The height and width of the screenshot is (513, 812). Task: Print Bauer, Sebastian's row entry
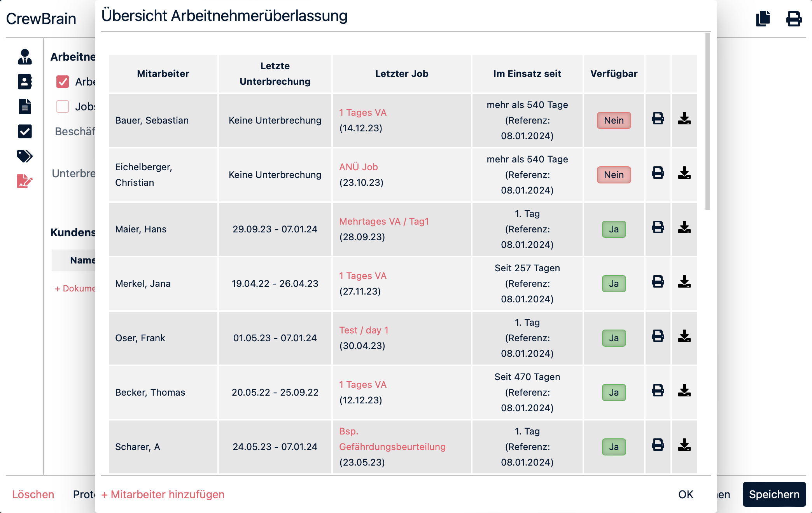click(x=658, y=119)
